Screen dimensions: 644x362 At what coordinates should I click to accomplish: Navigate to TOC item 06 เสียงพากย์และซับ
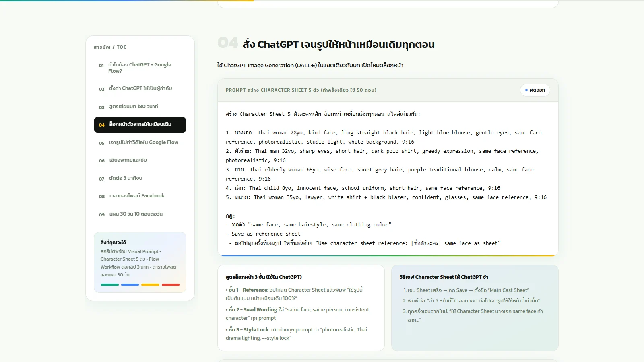(x=140, y=160)
